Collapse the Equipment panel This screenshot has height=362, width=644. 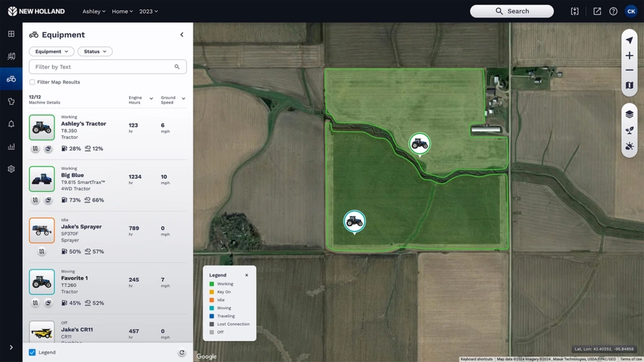point(182,34)
